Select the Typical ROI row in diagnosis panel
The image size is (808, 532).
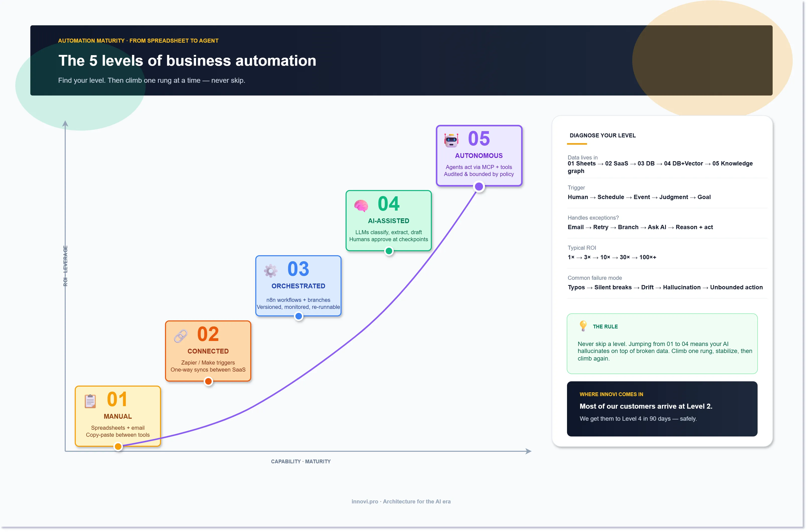pos(582,247)
